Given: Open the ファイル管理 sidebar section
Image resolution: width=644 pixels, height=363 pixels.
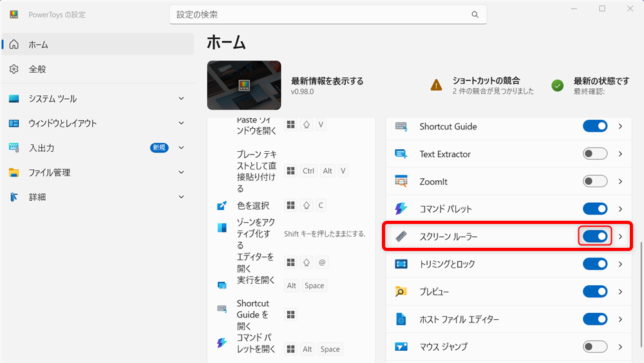Looking at the screenshot, I should [98, 172].
